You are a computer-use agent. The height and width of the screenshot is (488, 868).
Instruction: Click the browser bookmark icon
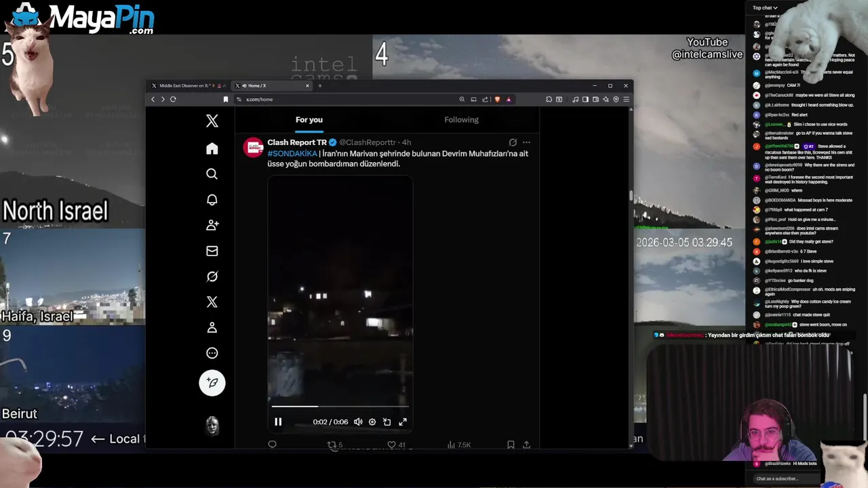coord(226,99)
